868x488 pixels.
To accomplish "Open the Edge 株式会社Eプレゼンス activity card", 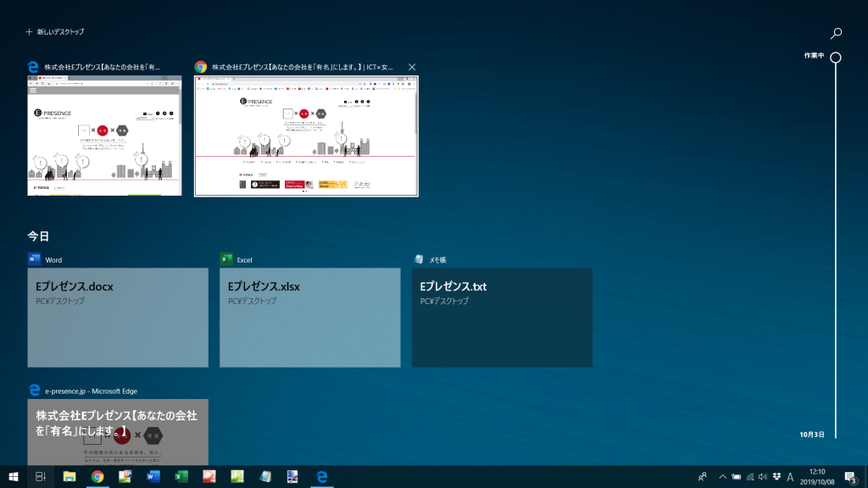I will tap(118, 432).
